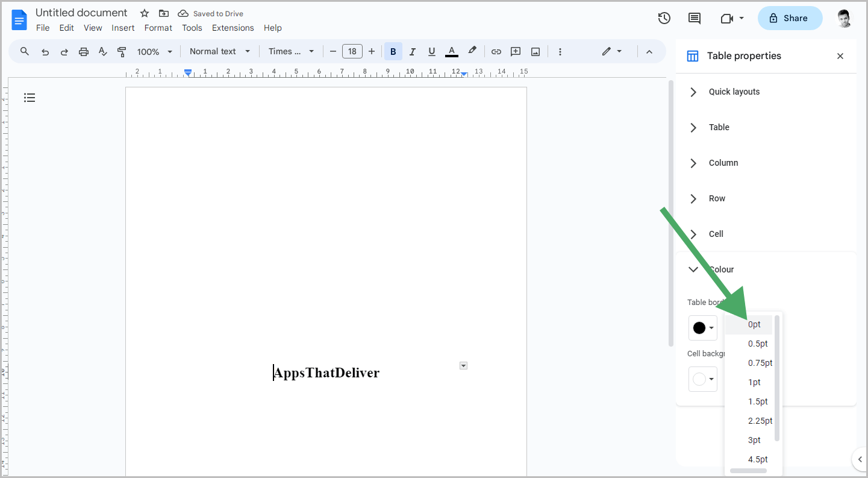Open the Format menu
Image resolution: width=868 pixels, height=478 pixels.
[158, 27]
